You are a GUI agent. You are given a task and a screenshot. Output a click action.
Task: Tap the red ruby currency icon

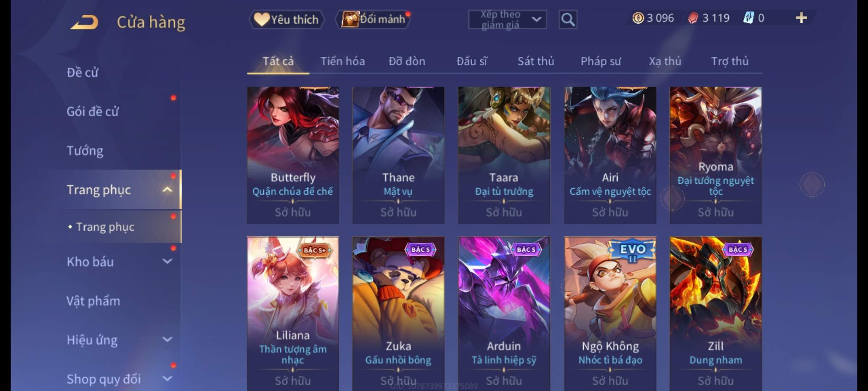coord(693,18)
